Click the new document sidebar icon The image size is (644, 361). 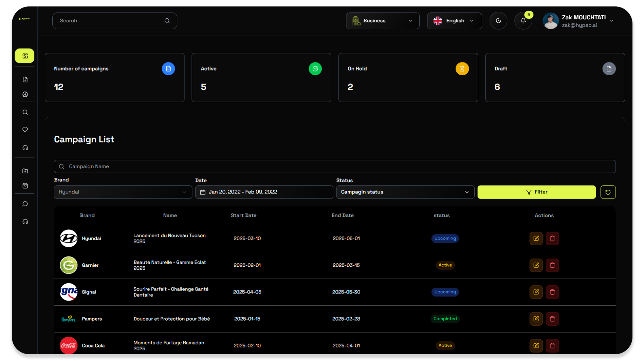tap(25, 79)
